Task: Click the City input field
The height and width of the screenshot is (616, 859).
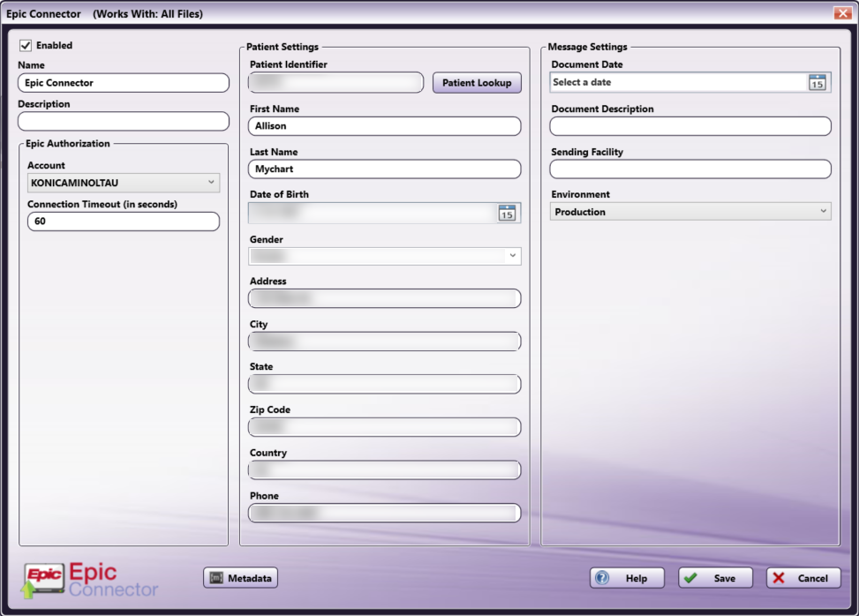Action: [385, 342]
